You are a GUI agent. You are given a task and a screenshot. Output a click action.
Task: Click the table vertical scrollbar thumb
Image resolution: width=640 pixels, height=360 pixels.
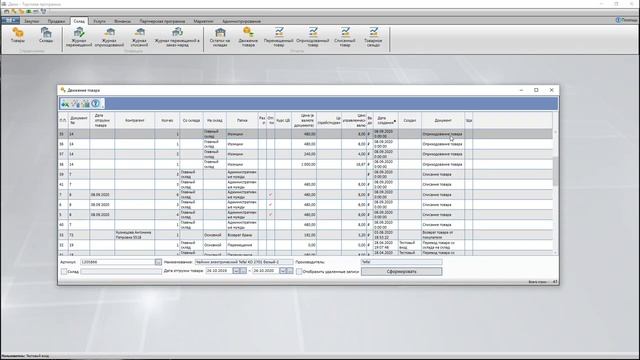(x=555, y=171)
